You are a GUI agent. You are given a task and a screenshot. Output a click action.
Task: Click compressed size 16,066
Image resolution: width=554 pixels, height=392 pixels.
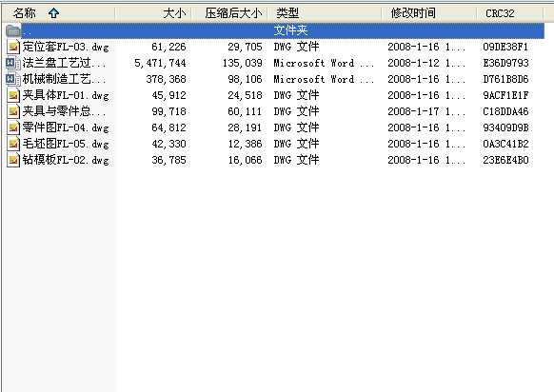pyautogui.click(x=245, y=160)
